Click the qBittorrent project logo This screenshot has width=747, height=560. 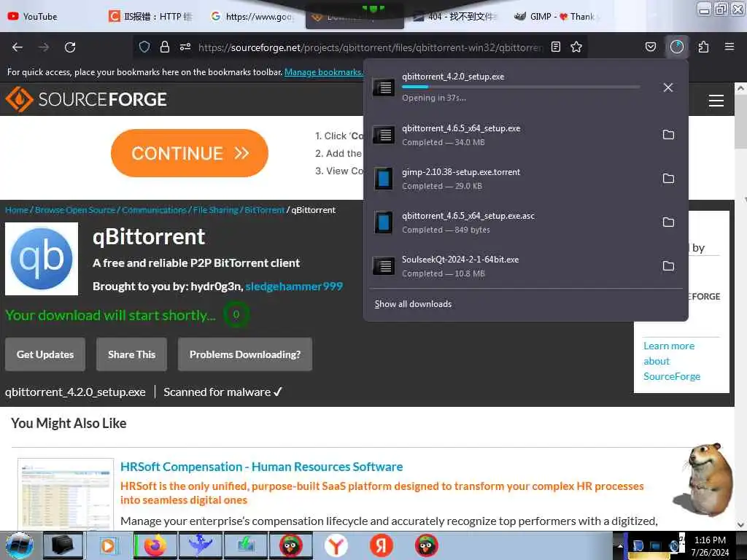[x=42, y=259]
